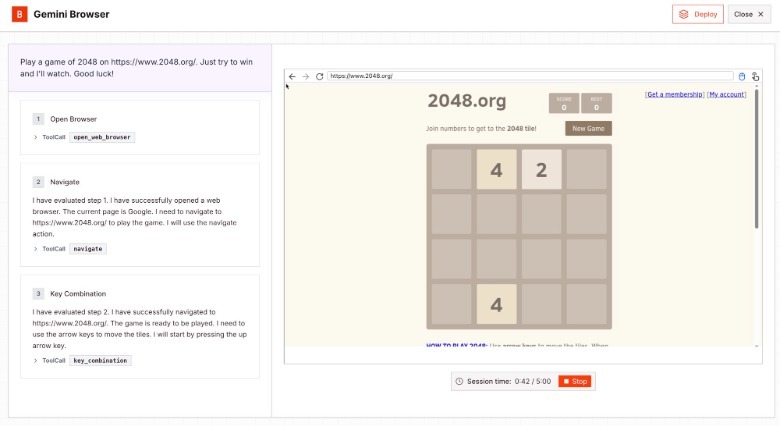Click the navigate code label
This screenshot has height=426, width=780.
88,249
